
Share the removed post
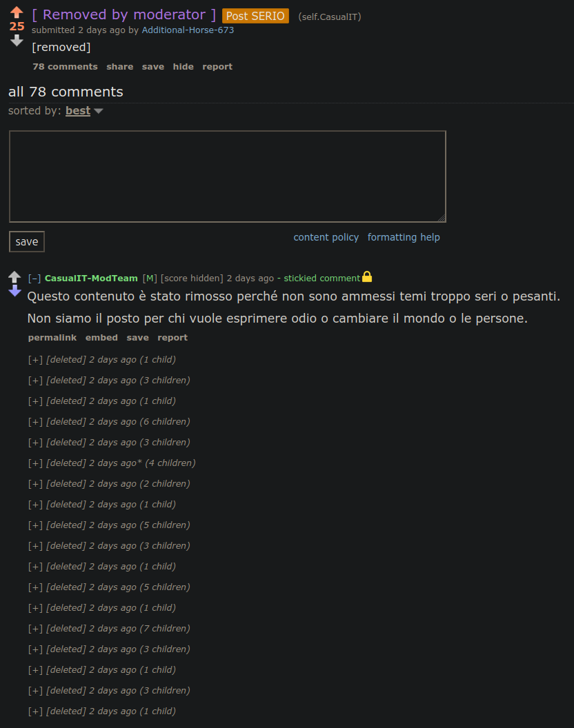click(120, 67)
